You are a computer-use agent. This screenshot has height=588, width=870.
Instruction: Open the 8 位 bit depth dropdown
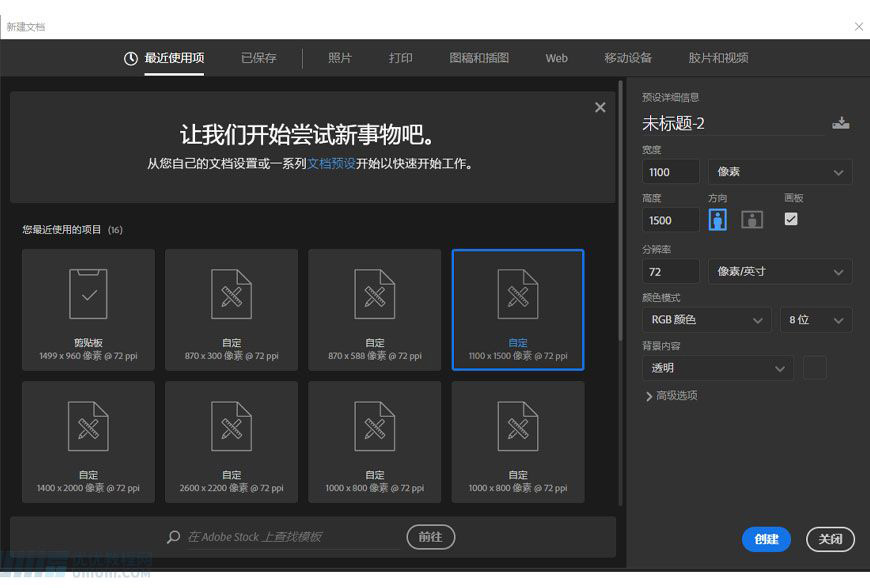tap(816, 319)
